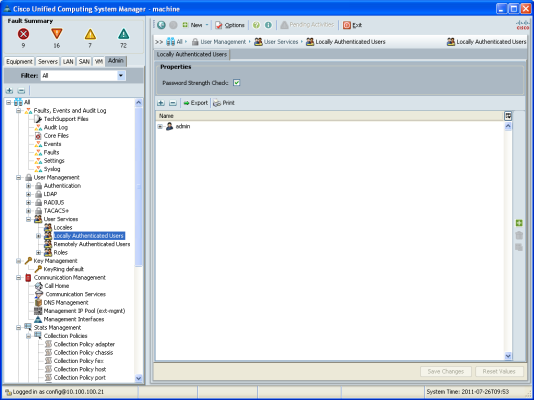
Task: Open the Filter dropdown
Action: 121,76
